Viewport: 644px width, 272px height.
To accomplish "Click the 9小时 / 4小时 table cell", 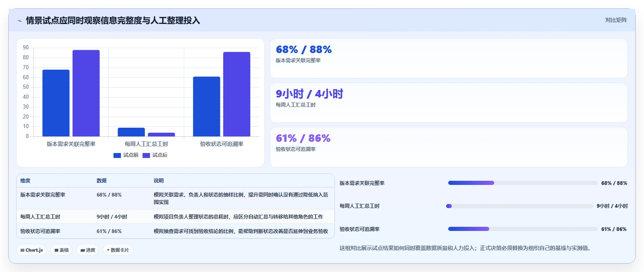I will pos(112,217).
